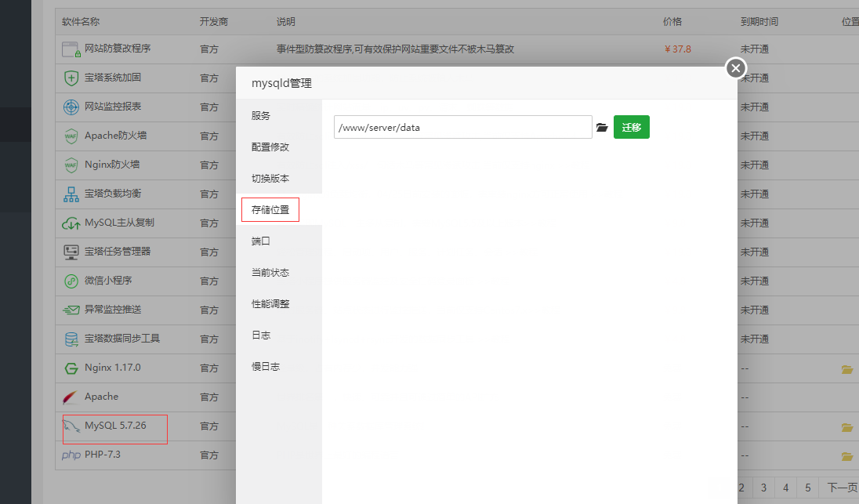Click the 网站防篡改程序 icon
Screen dimensions: 859x504
tap(71, 49)
